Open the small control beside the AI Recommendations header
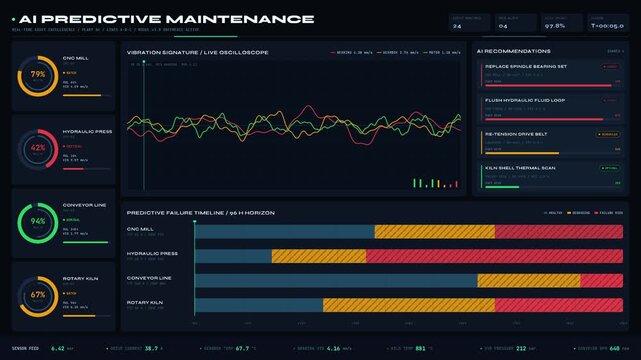641x360 pixels. point(616,51)
